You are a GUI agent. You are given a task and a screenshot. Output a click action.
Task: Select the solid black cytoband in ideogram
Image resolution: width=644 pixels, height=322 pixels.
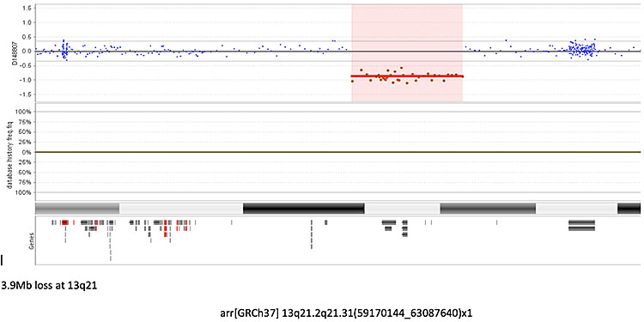303,209
